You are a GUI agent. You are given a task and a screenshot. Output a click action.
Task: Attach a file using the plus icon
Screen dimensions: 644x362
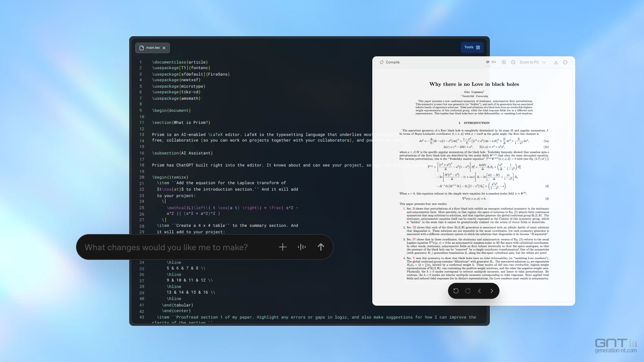click(x=283, y=247)
